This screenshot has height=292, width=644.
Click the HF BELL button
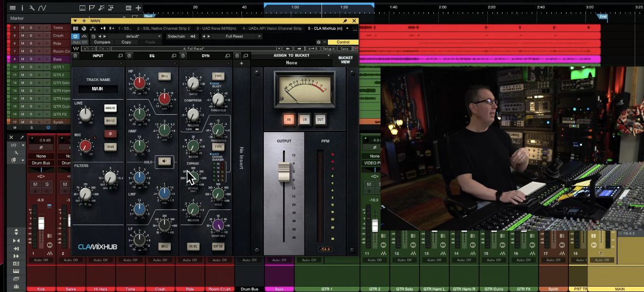(165, 76)
